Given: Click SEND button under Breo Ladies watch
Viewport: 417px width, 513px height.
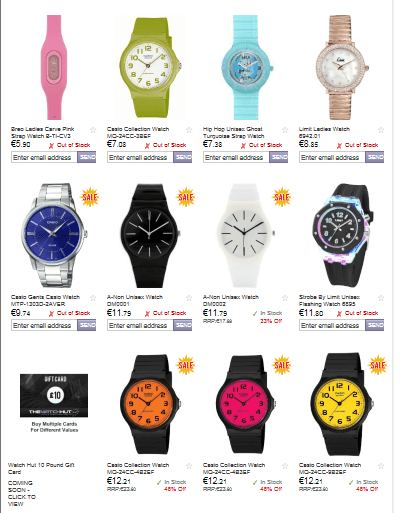Looking at the screenshot, I should click(x=87, y=157).
